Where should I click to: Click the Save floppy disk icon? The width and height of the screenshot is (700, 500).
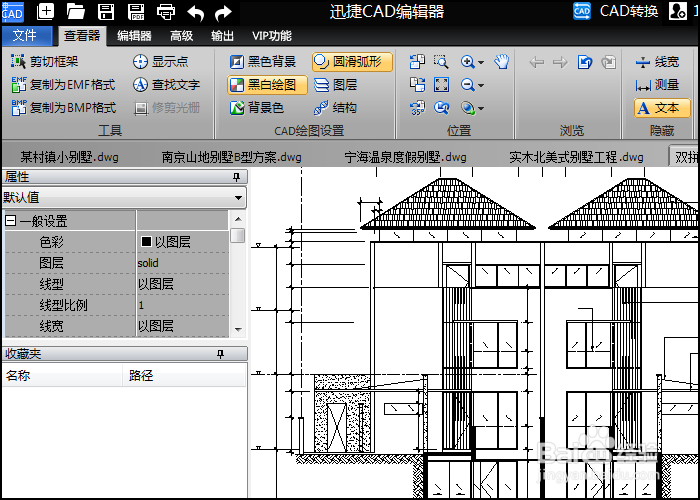106,12
